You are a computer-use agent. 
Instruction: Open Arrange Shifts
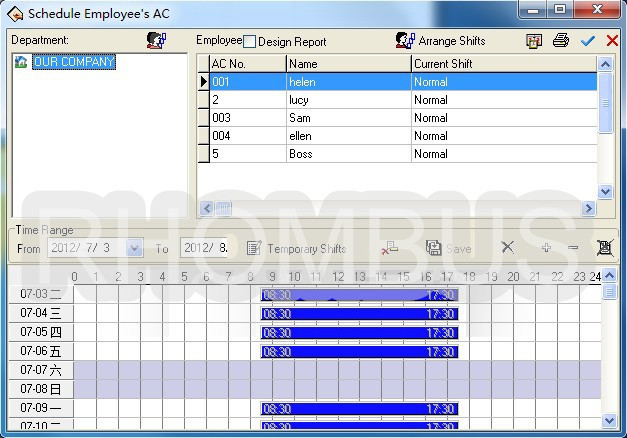tap(439, 41)
